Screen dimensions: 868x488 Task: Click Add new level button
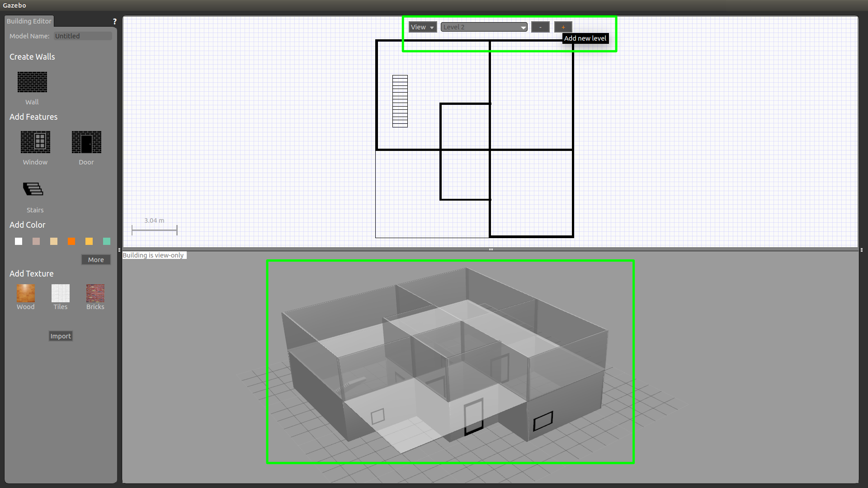point(563,26)
